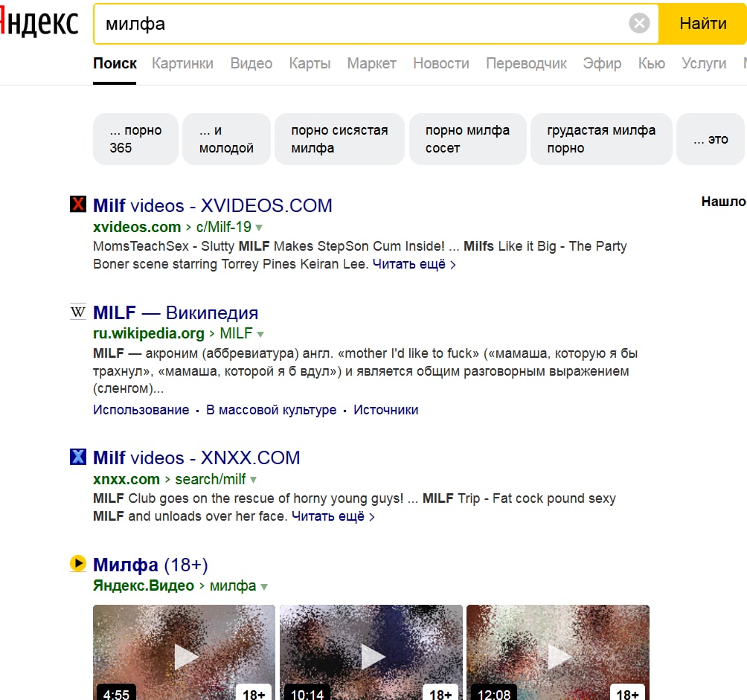Click the XVIDEOS red favicon
This screenshot has width=747, height=700.
click(x=77, y=204)
